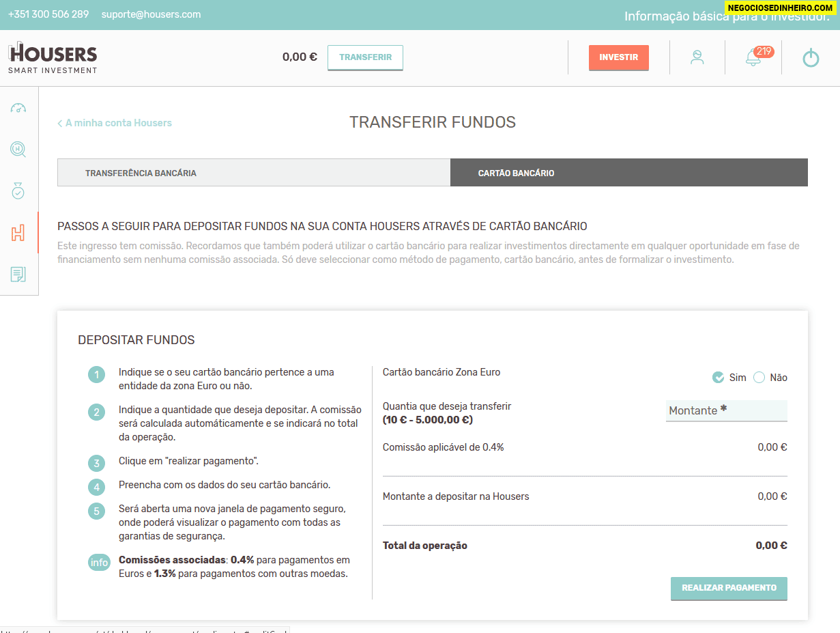Click Cartão bancário Zona Euro label

pyautogui.click(x=441, y=372)
